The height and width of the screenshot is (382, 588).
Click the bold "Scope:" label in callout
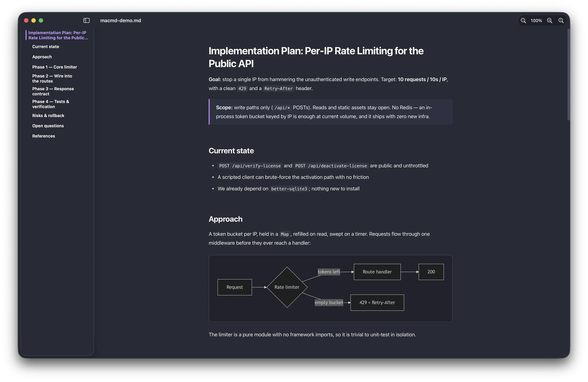(x=224, y=107)
